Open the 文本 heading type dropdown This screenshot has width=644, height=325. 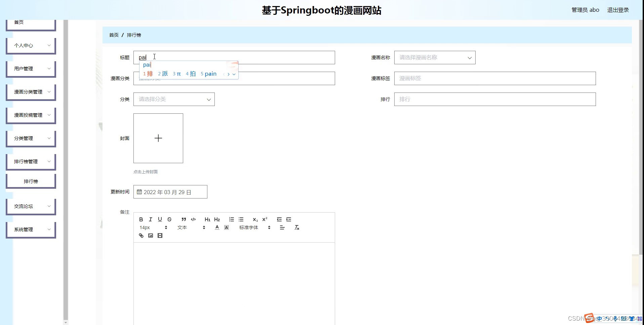coord(191,227)
